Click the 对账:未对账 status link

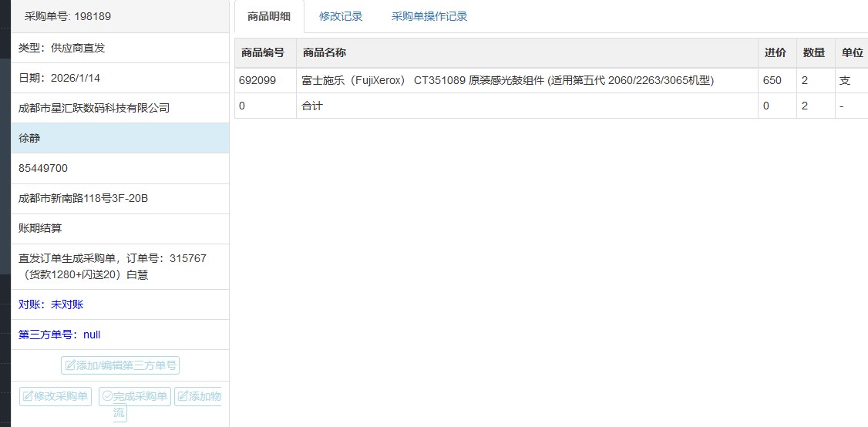51,304
